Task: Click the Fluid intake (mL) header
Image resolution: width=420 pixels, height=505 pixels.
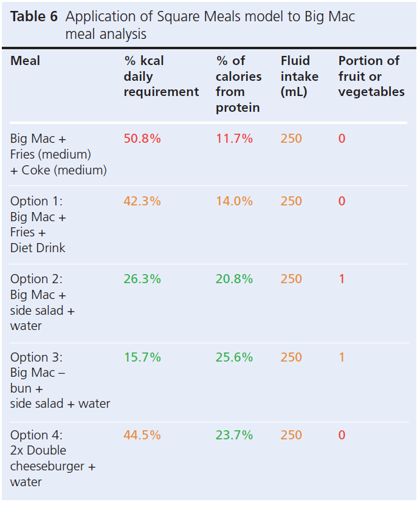Action: click(299, 77)
